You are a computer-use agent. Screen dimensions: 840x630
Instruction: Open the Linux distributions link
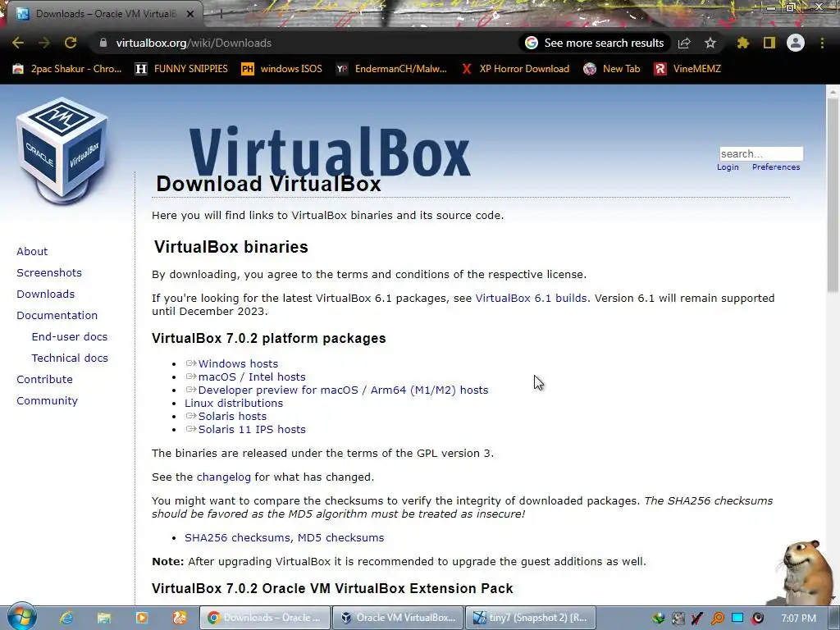coord(234,404)
